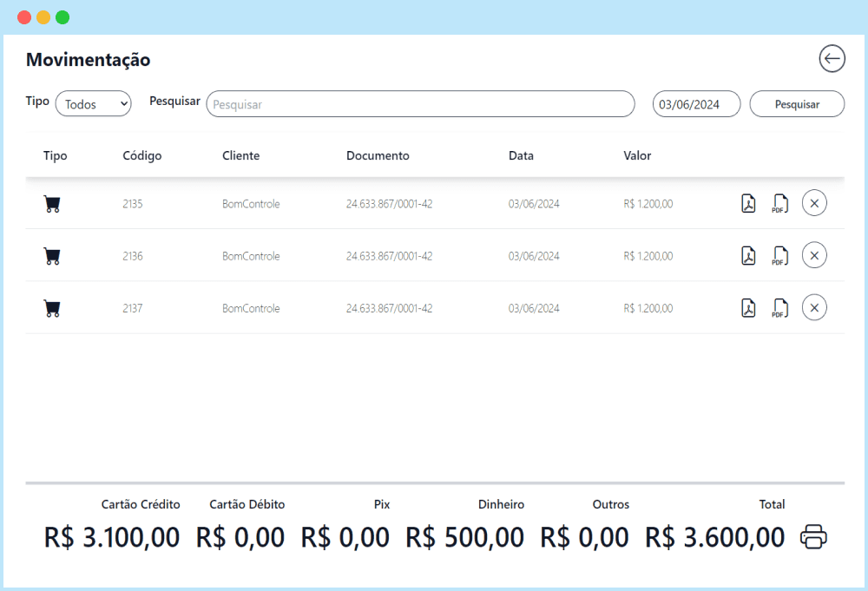Click document number in row 2135
Screen dimensions: 868x591
(389, 204)
